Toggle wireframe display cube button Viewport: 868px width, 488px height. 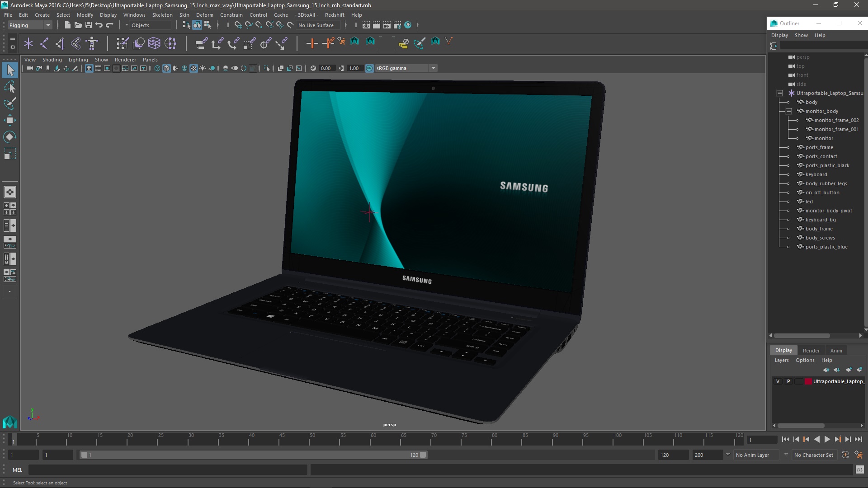pos(157,68)
